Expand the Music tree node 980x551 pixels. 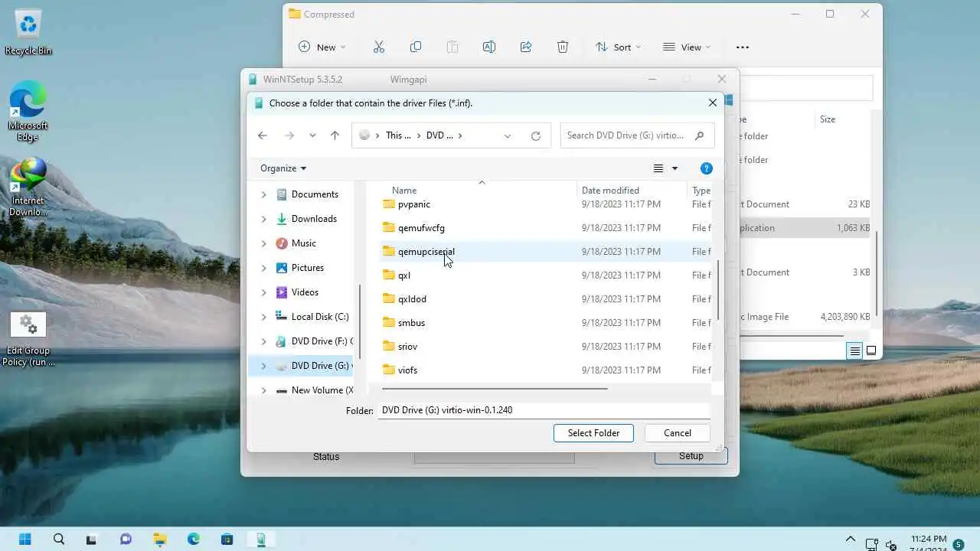(263, 243)
